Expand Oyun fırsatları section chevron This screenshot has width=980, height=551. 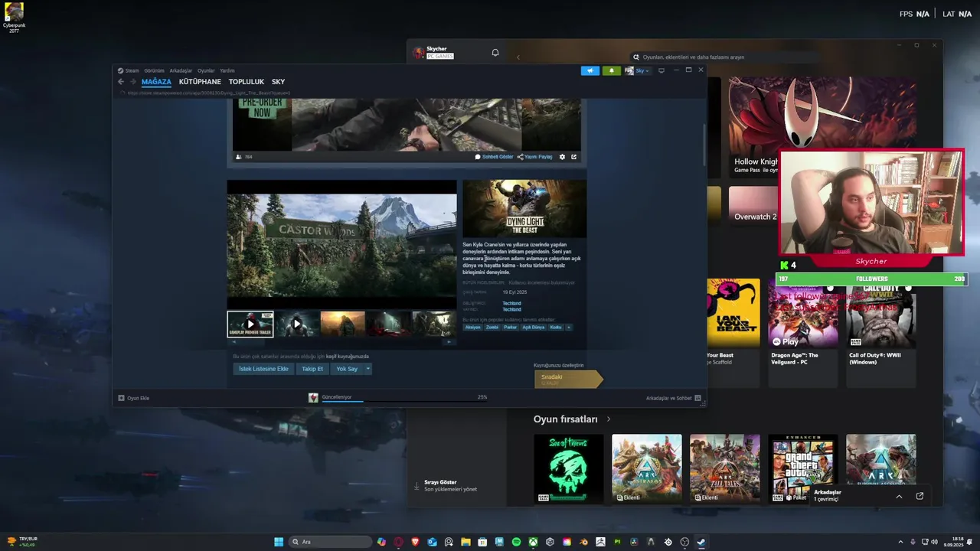[x=609, y=419]
